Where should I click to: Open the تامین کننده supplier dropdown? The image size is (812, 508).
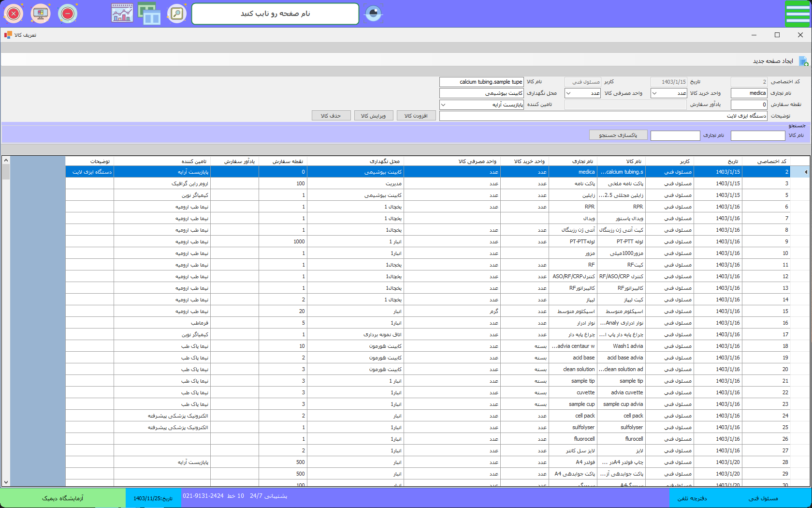[444, 105]
